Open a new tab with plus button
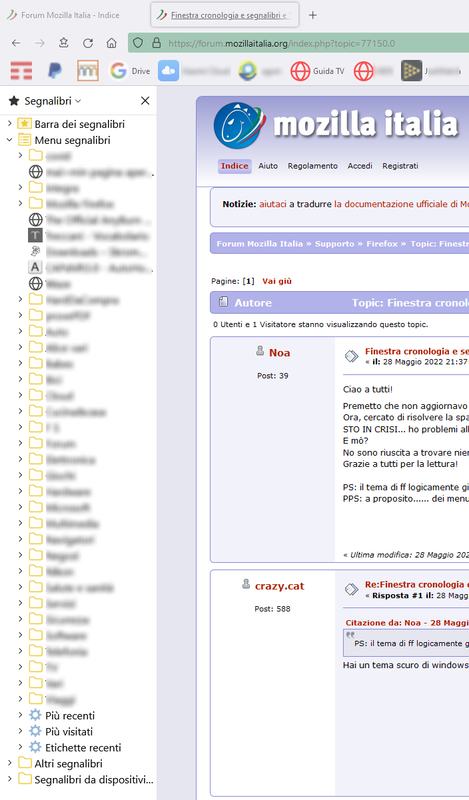 coord(313,15)
